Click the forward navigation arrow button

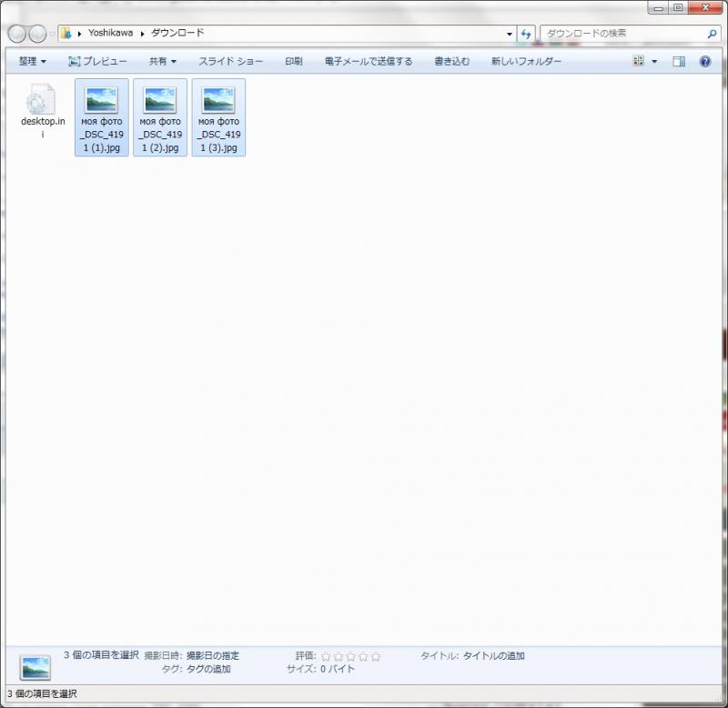point(37,34)
